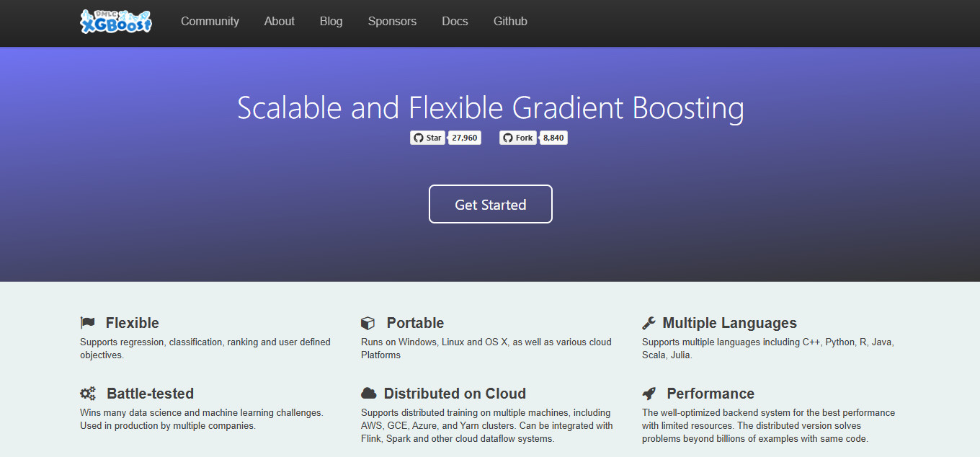View the 8,840 forks count
The image size is (980, 457).
[x=553, y=138]
